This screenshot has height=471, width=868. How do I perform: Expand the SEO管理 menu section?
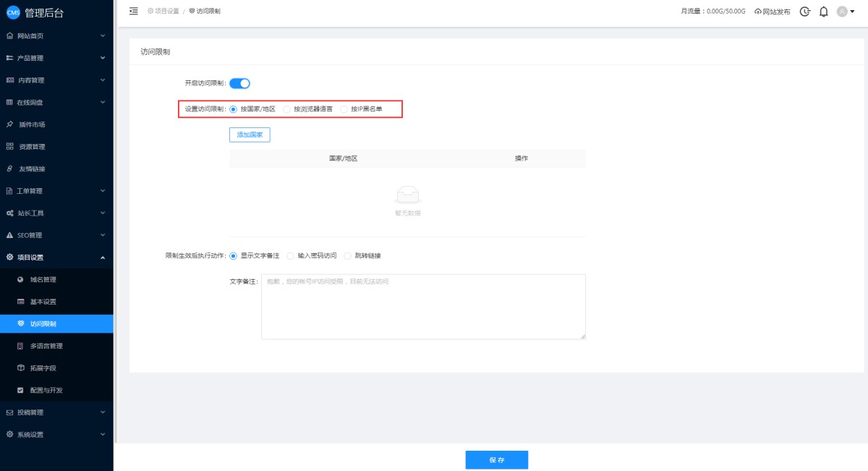(x=56, y=235)
